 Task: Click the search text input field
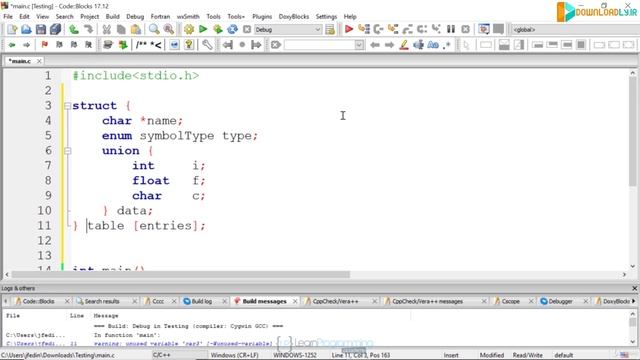319,45
